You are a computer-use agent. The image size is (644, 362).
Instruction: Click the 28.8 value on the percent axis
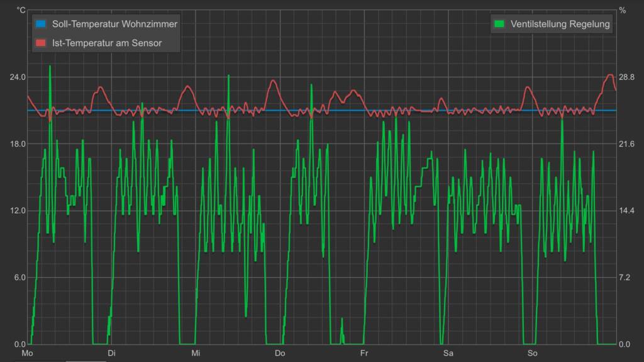[x=627, y=77]
